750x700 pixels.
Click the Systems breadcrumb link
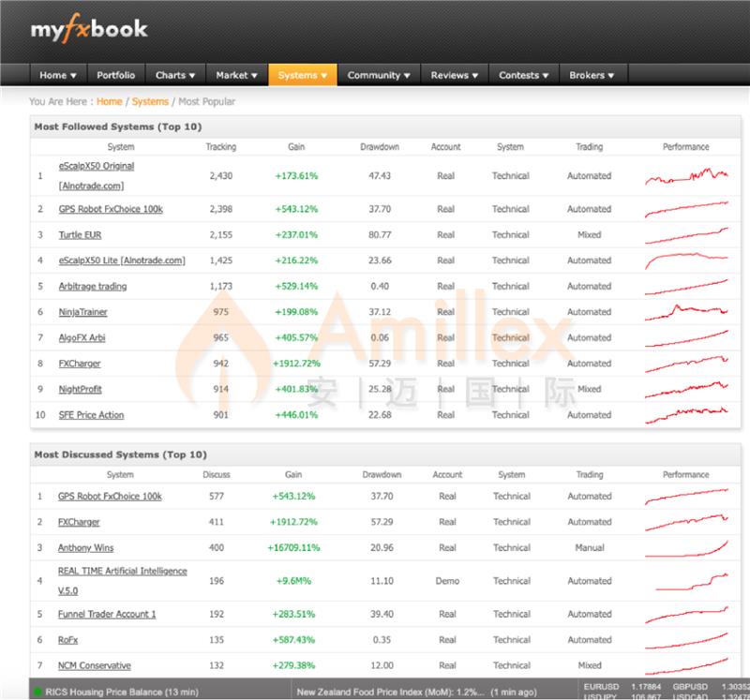(x=150, y=101)
